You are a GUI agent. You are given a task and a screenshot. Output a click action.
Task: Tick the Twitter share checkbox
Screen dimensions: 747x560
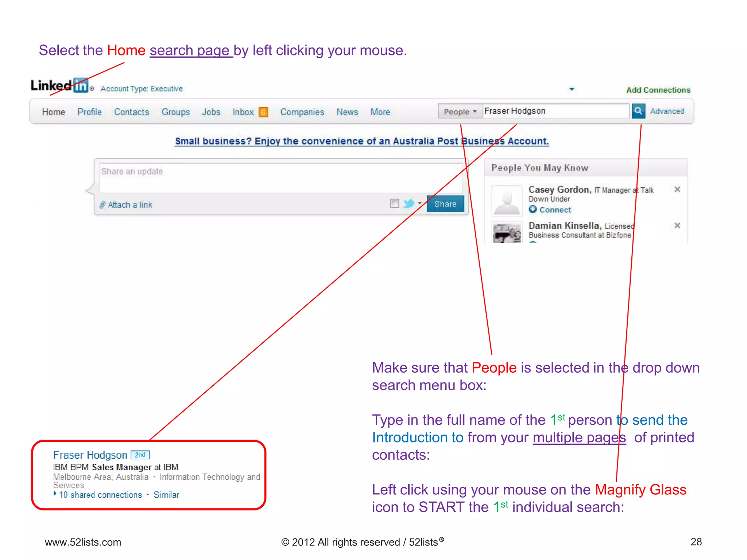(394, 203)
